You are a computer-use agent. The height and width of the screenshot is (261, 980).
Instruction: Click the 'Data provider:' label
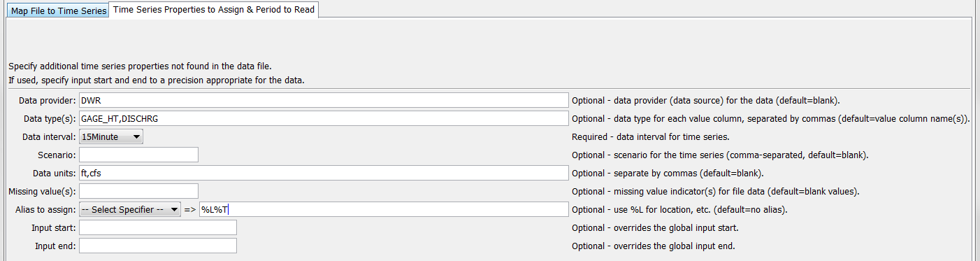pos(47,100)
